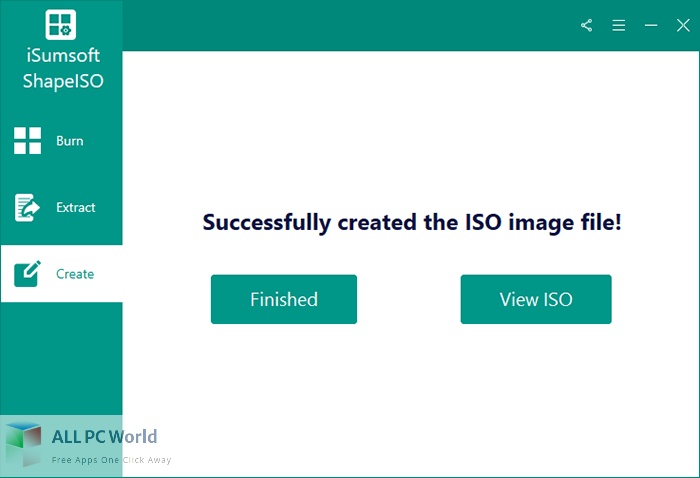Open the hamburger menu icon
The height and width of the screenshot is (478, 700).
[x=619, y=25]
